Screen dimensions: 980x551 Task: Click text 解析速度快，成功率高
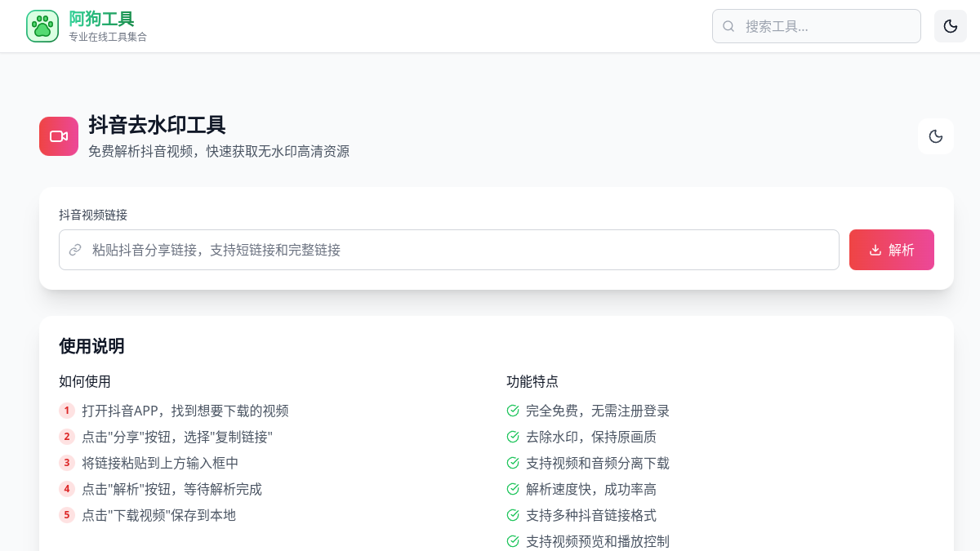point(591,489)
